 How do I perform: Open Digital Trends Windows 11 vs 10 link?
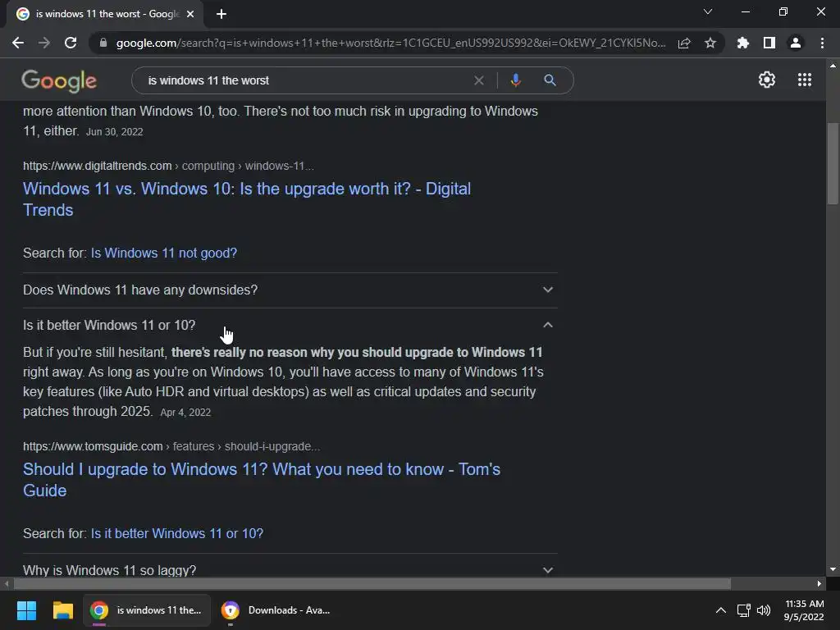point(246,199)
